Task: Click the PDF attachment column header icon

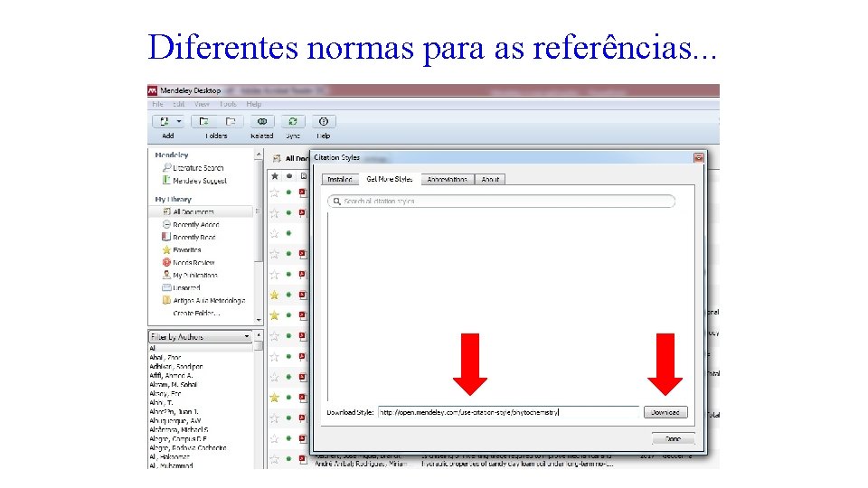Action: pyautogui.click(x=304, y=176)
